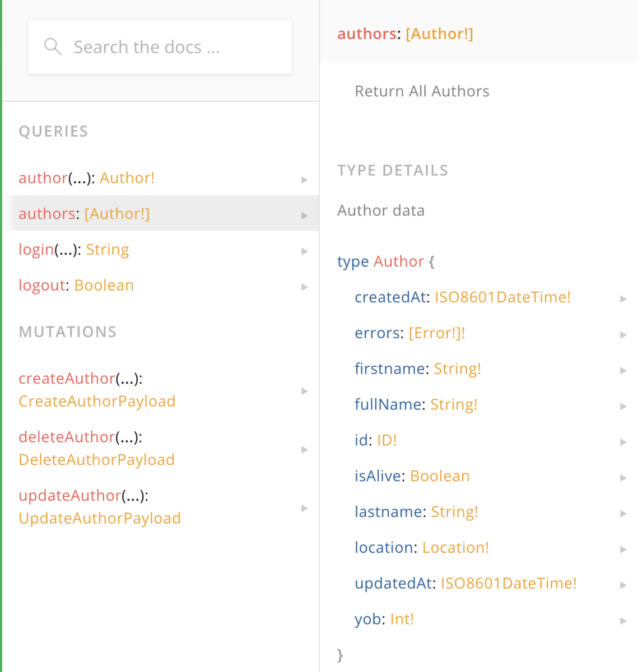Click arrow next to errors field
Image resolution: width=642 pixels, height=672 pixels.
click(x=623, y=335)
